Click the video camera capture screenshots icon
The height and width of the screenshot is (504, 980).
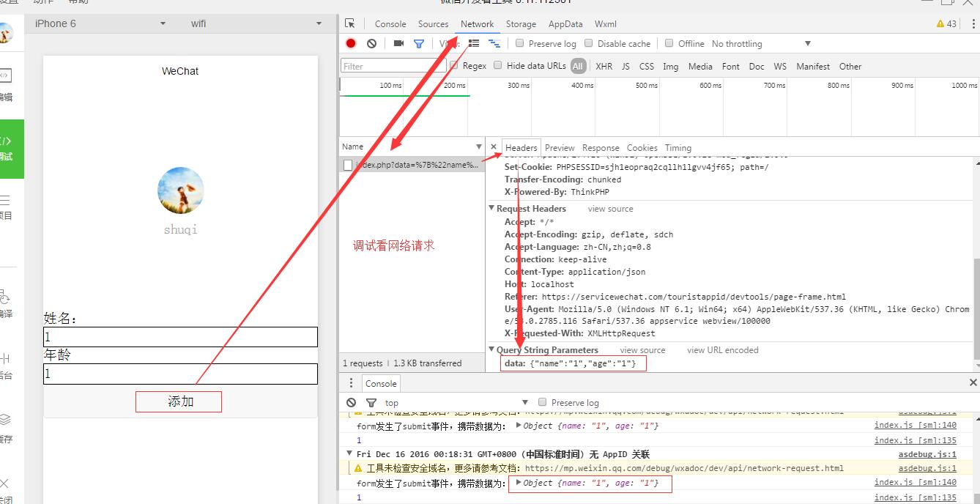tap(398, 43)
